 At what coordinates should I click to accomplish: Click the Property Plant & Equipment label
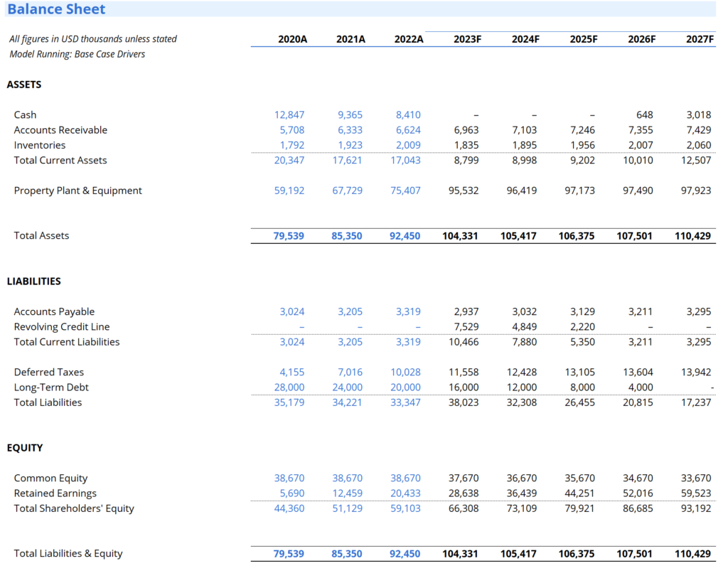(77, 191)
